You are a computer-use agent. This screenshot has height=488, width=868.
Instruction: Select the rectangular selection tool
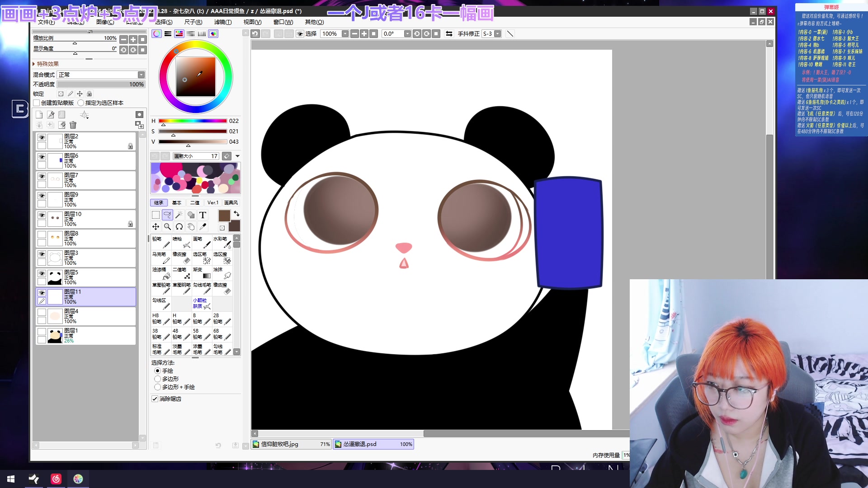click(156, 215)
